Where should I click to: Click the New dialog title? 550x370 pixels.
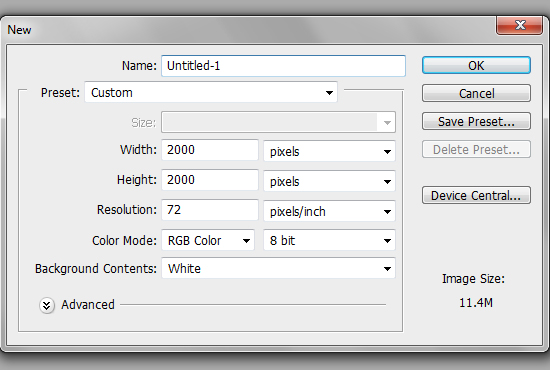[19, 30]
